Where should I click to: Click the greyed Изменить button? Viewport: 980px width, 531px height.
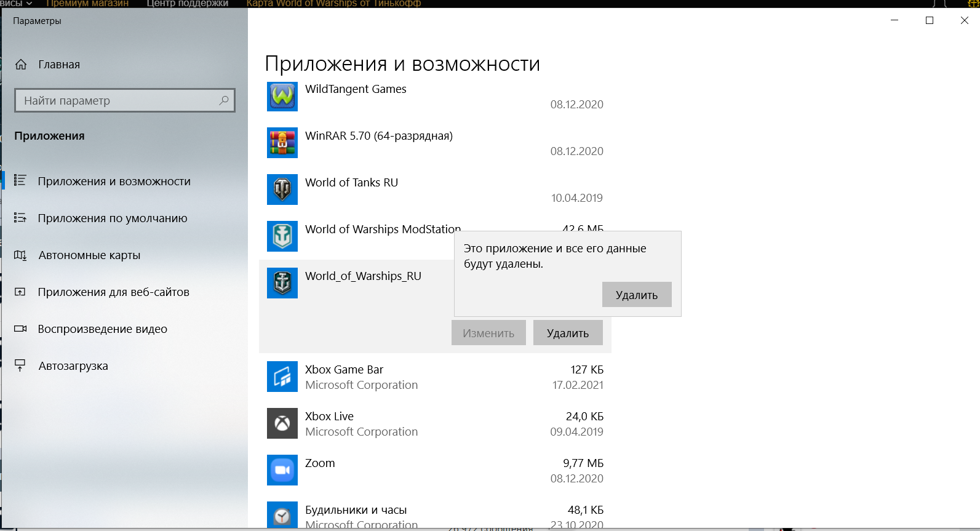tap(488, 333)
